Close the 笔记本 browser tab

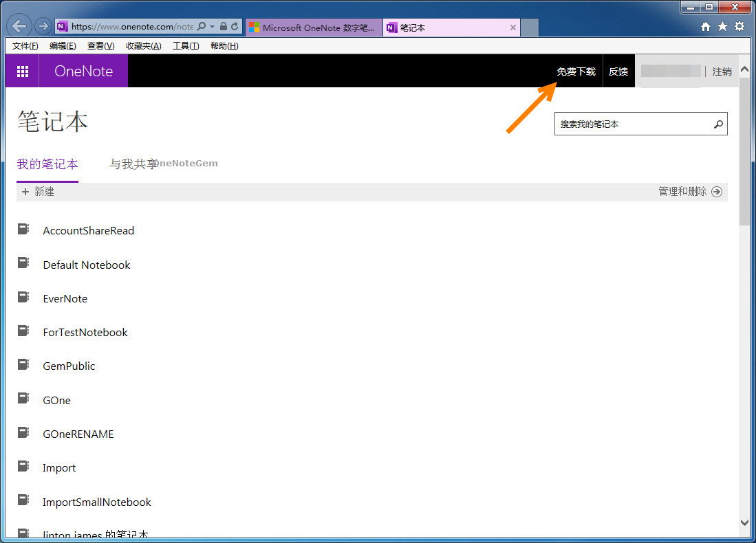click(513, 27)
